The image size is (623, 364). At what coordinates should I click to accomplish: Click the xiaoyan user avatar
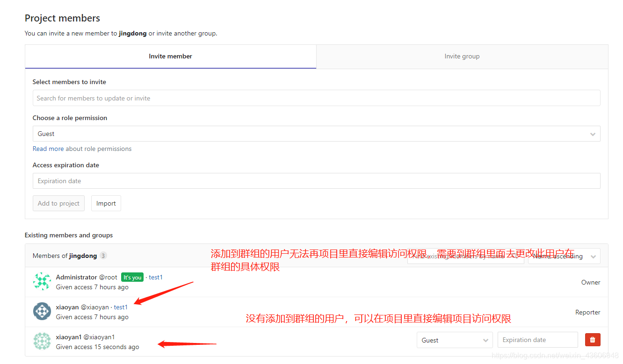point(42,311)
